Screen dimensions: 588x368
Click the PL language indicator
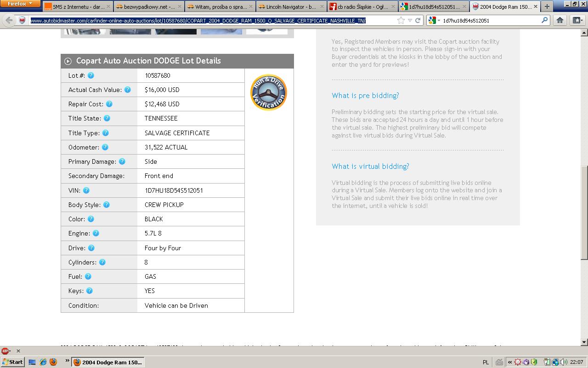(x=486, y=362)
